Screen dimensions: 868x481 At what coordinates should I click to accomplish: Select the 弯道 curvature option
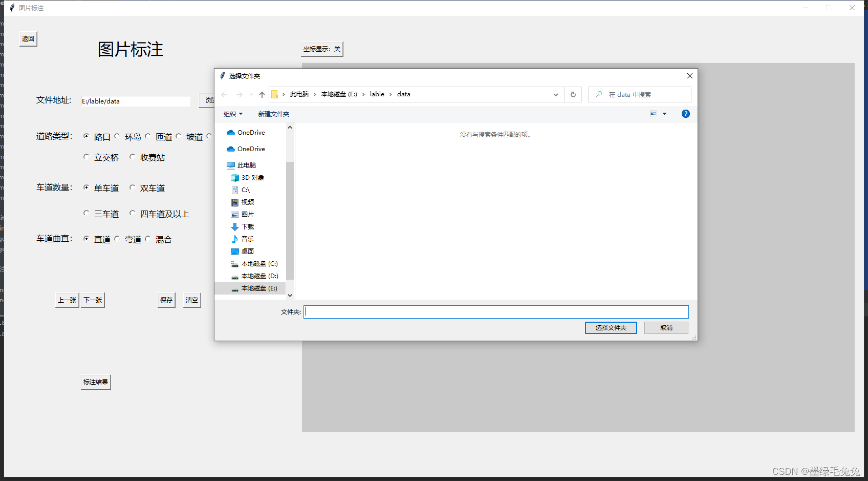(118, 238)
